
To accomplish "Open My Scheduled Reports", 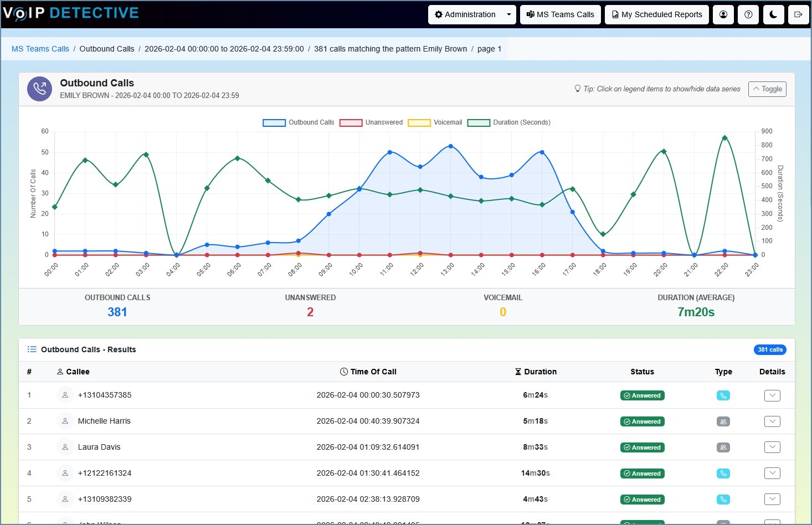I will click(656, 15).
